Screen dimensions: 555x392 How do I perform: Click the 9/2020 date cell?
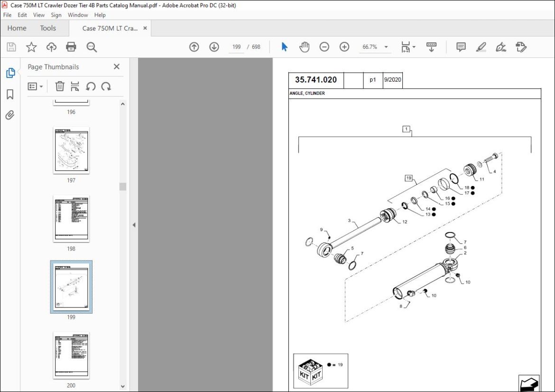(x=393, y=80)
